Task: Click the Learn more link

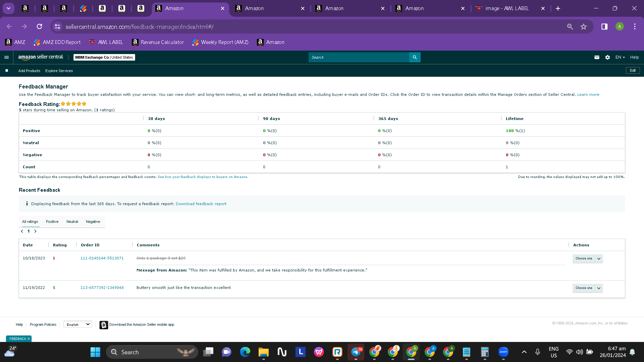Action: coord(588,95)
